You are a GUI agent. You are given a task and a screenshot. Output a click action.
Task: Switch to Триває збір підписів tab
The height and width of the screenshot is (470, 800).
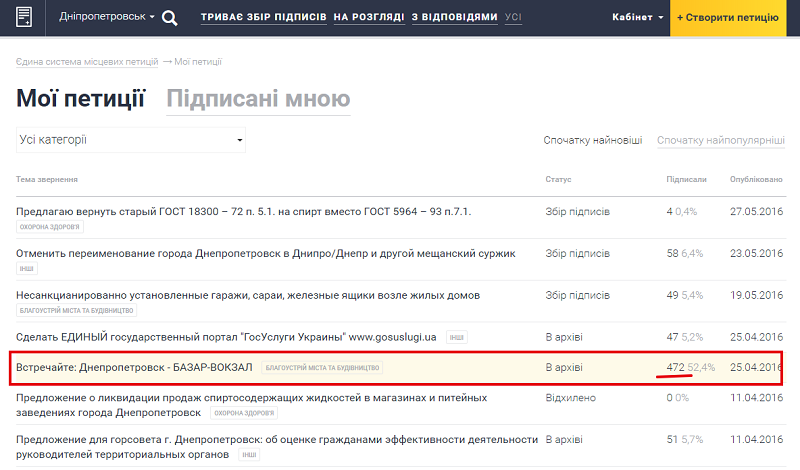pyautogui.click(x=263, y=18)
